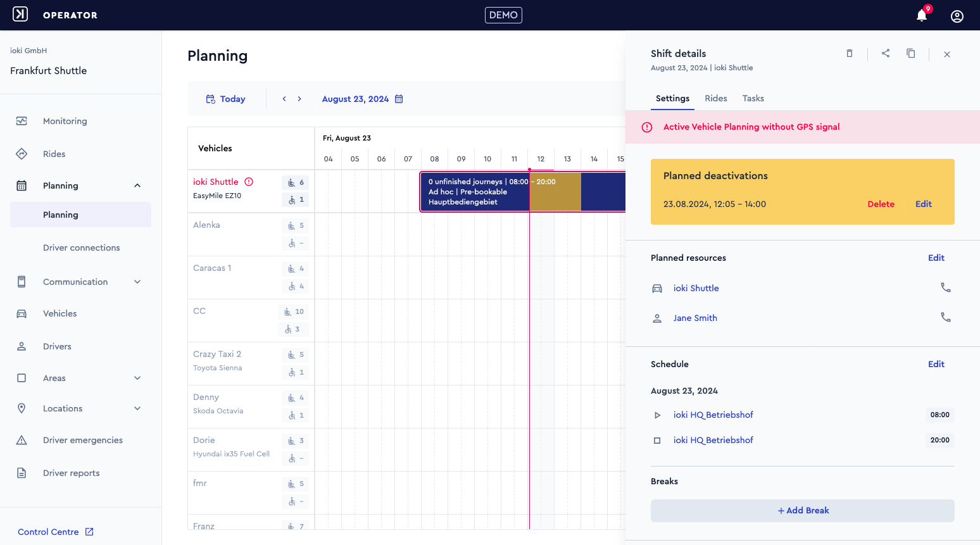Image resolution: width=980 pixels, height=545 pixels.
Task: Call the ioki Shuttle vehicle phone icon
Action: [946, 287]
